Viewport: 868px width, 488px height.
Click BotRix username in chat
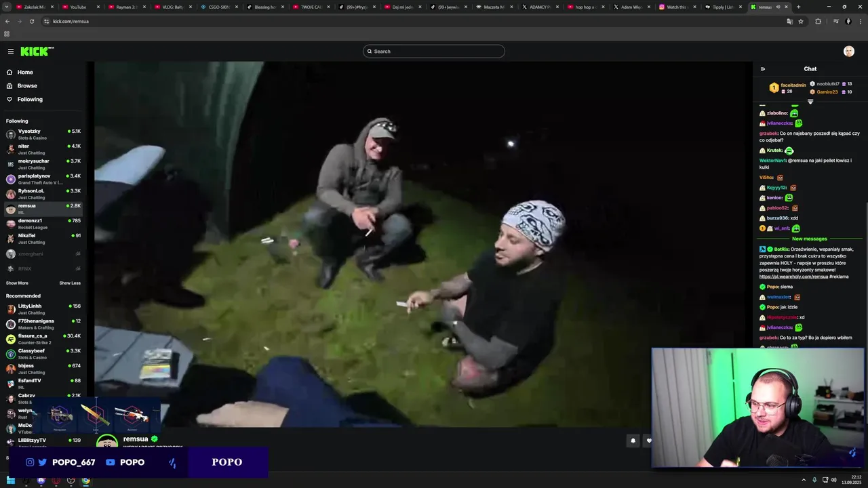point(781,249)
